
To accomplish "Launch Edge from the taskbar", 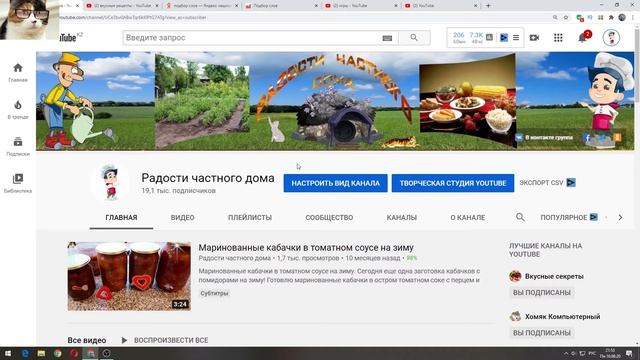I will [25, 353].
